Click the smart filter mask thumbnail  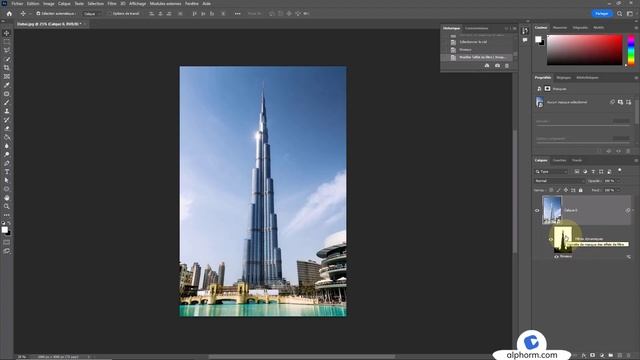563,240
